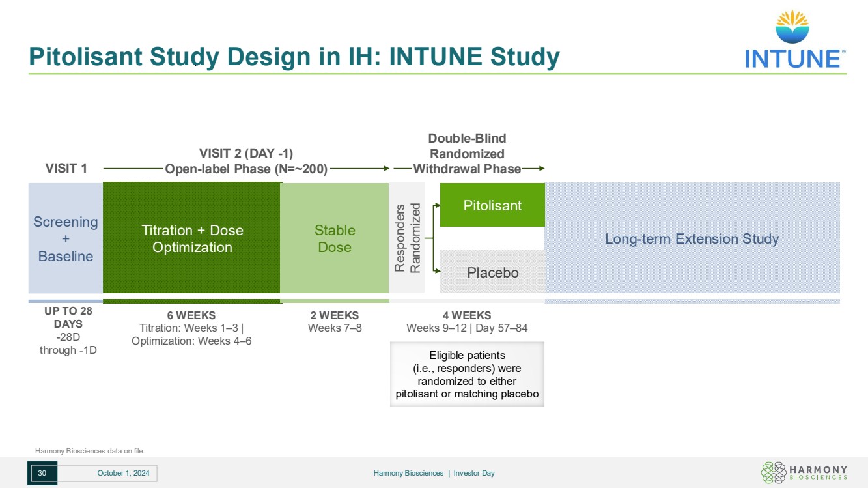
Task: Click the Harmony Biosciences Investor Day footer text
Action: (x=434, y=473)
